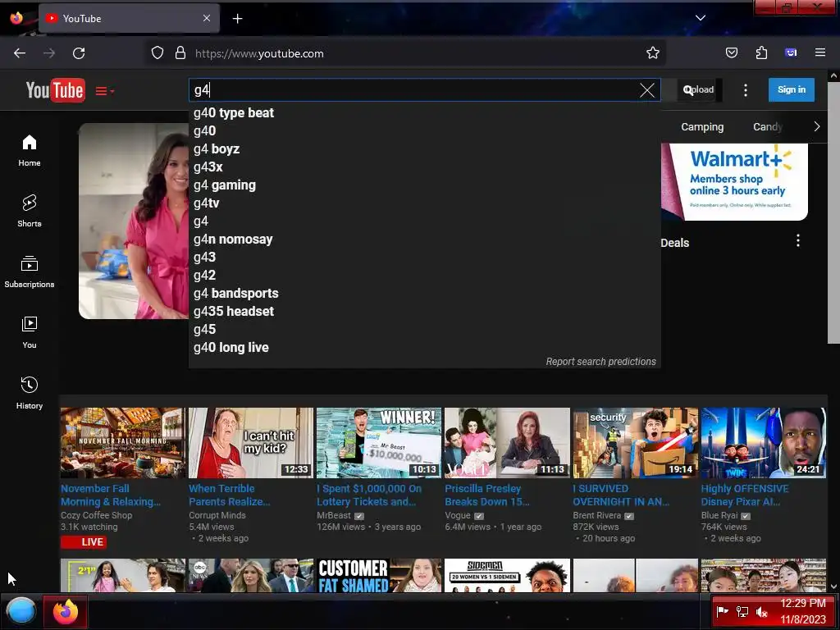Click the muted volume tray icon
Viewport: 840px width, 630px height.
pos(761,612)
